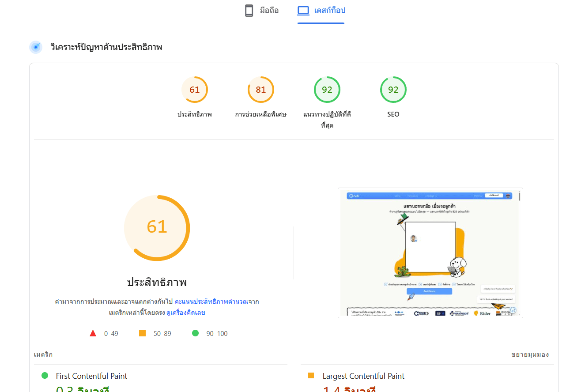
Task: Click the การช่วยเหลือพิเศษ category label
Action: [261, 114]
